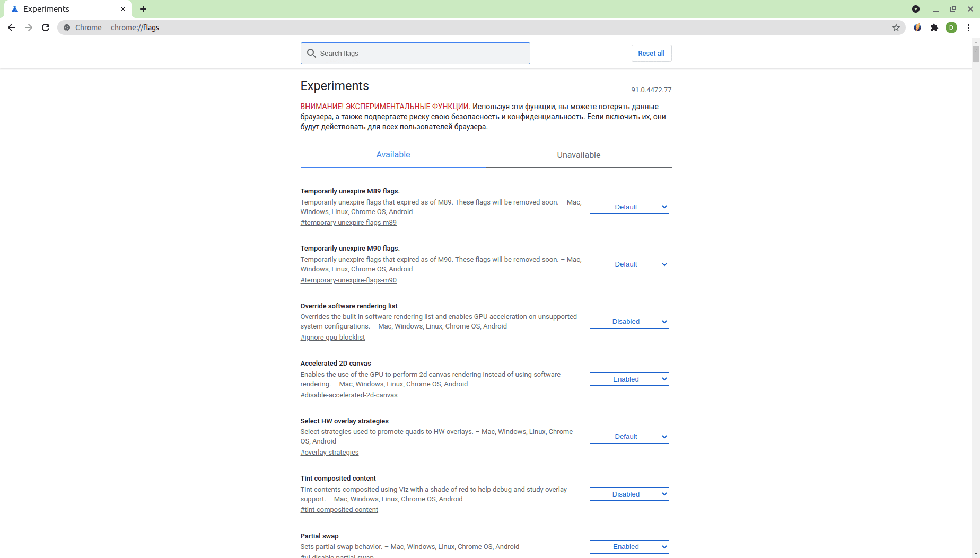Image resolution: width=980 pixels, height=558 pixels.
Task: Open the Extensions puzzle-piece menu
Action: click(934, 28)
